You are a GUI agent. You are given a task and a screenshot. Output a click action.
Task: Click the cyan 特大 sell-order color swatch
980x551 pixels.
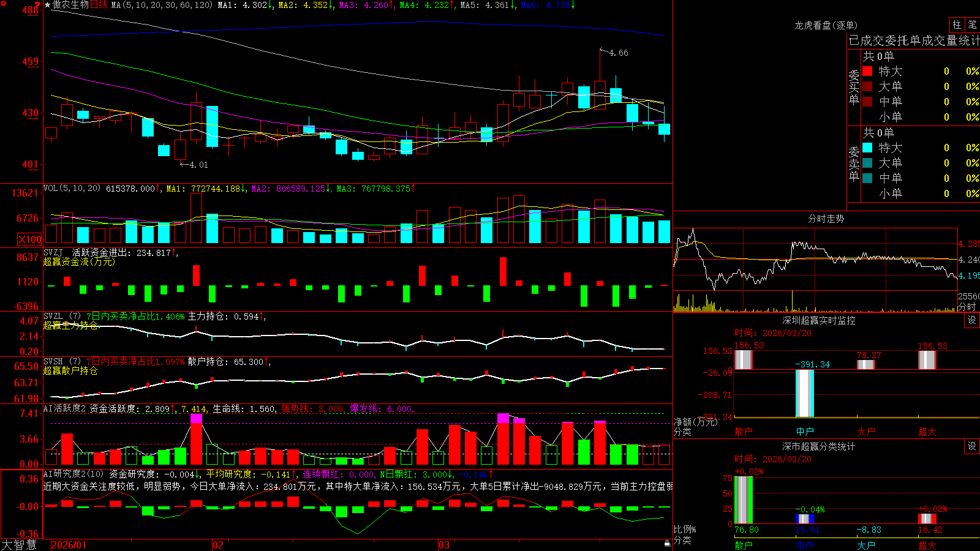tap(867, 148)
